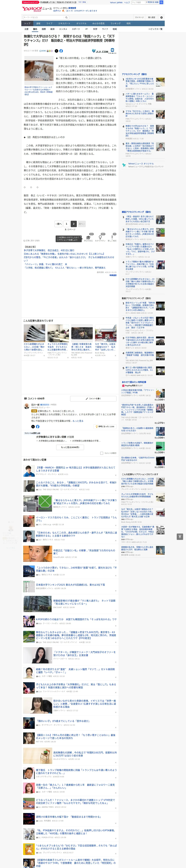186x868 pixels.
Task: Expand comment with もっと見る link
Action: 78,421
